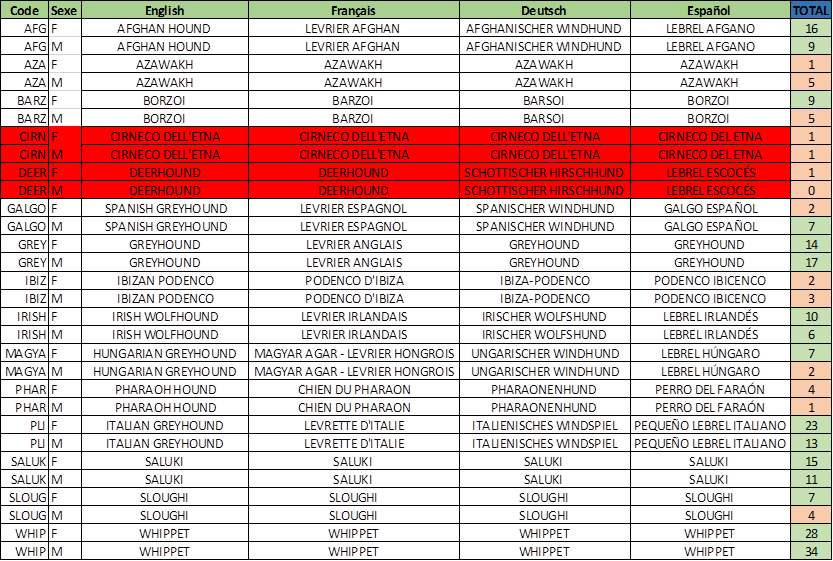Click LEBREL ESCOCÉS in DEER M row

(x=710, y=191)
